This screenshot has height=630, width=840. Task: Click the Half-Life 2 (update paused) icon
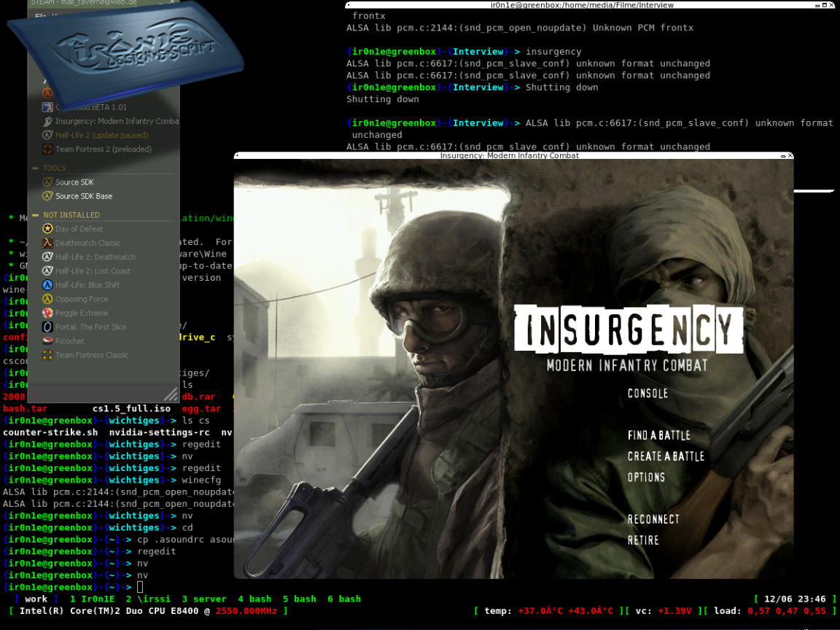pyautogui.click(x=47, y=135)
